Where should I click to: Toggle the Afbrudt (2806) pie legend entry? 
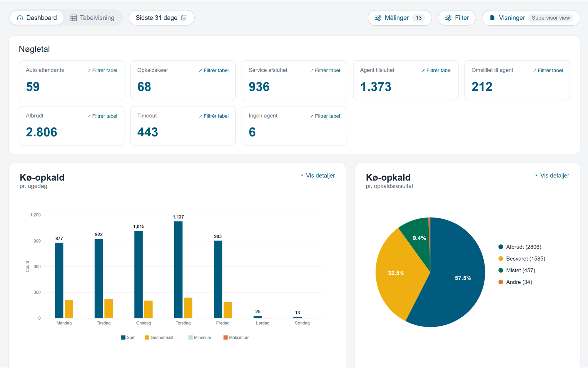[x=520, y=247]
